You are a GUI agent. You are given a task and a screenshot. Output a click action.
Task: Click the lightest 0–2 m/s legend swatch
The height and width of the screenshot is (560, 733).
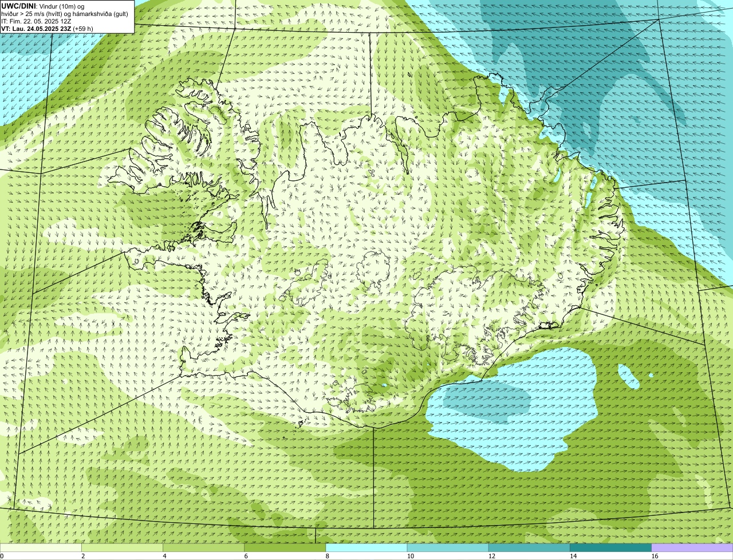coord(41,547)
